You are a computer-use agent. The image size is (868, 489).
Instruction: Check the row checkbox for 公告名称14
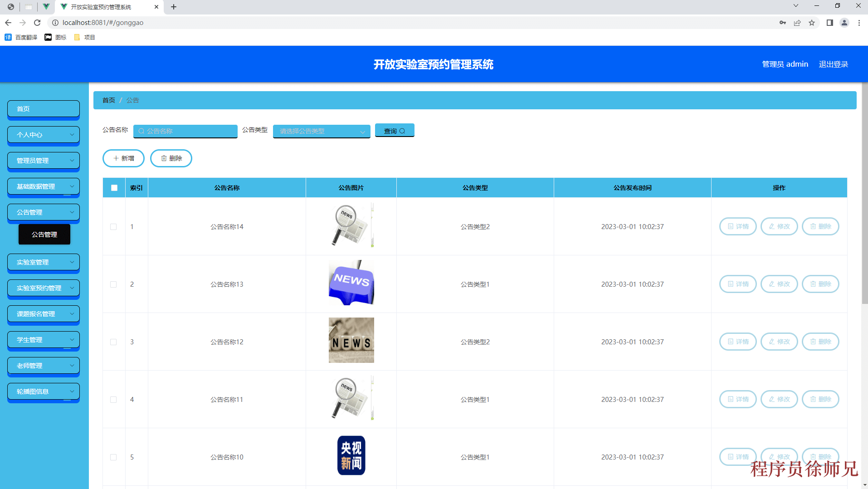[113, 227]
